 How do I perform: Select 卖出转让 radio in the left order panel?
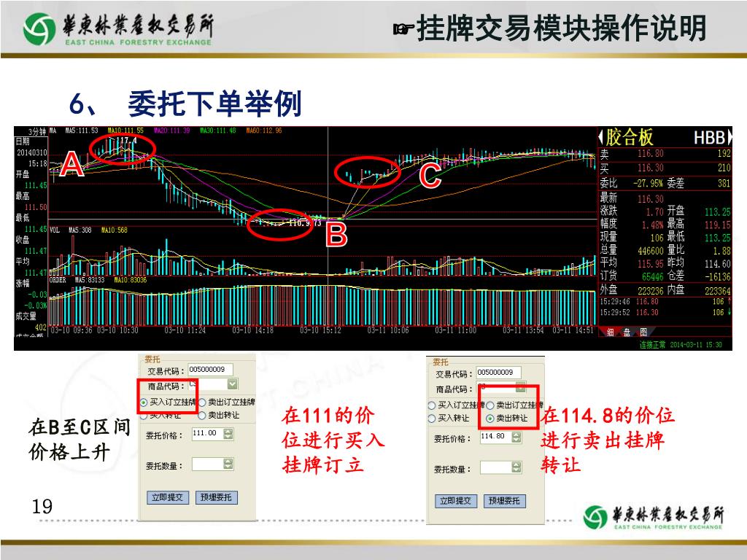coord(202,416)
